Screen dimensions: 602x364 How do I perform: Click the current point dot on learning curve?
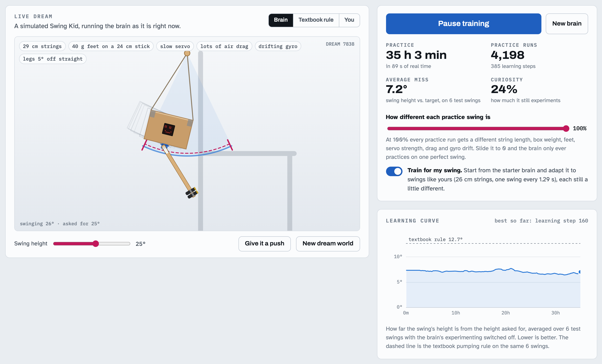[x=580, y=272]
